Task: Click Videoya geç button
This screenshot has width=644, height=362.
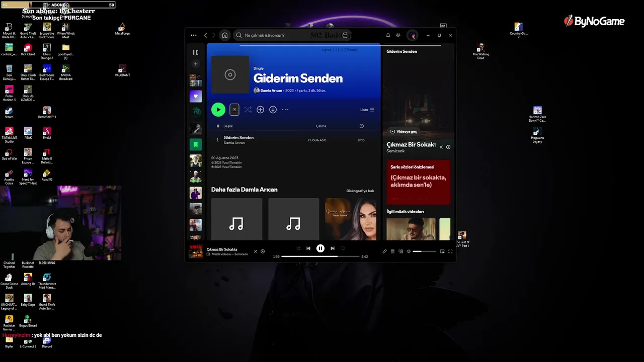Action: (x=404, y=132)
